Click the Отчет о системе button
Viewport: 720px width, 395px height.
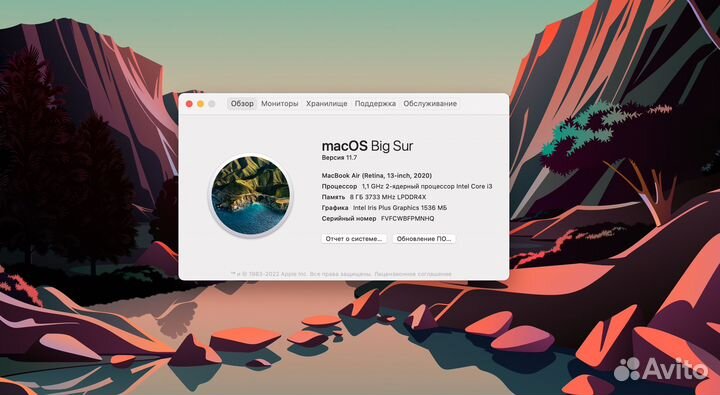[354, 239]
